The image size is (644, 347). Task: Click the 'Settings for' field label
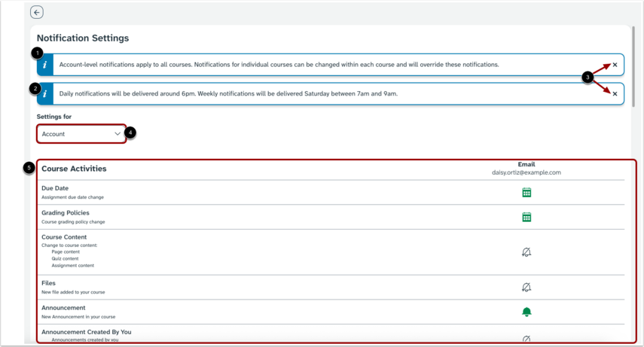click(x=53, y=117)
